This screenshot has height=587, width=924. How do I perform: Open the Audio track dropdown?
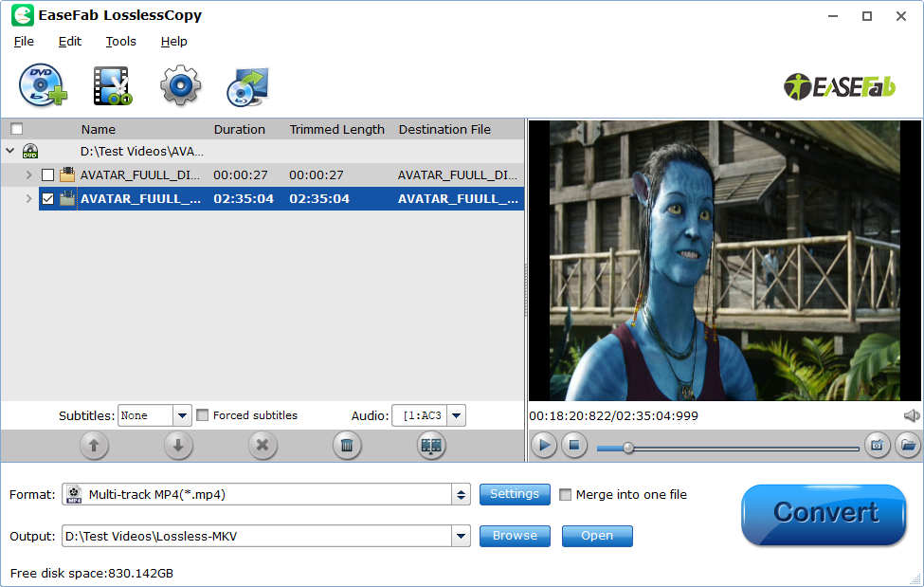[x=456, y=416]
